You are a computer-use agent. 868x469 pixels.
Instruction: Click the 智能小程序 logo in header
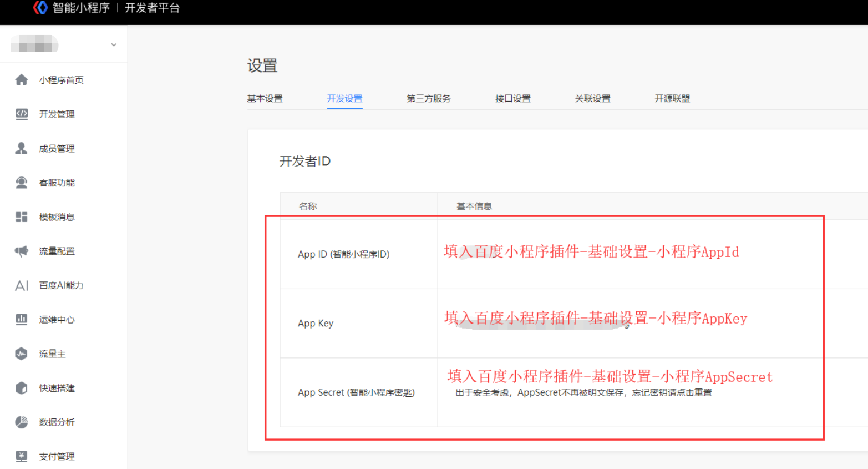pyautogui.click(x=40, y=8)
